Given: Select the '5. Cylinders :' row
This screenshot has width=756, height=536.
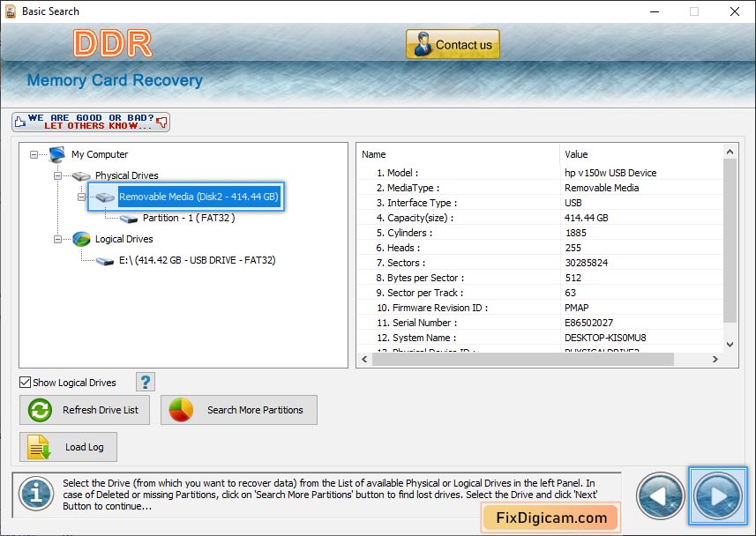Looking at the screenshot, I should [x=541, y=233].
